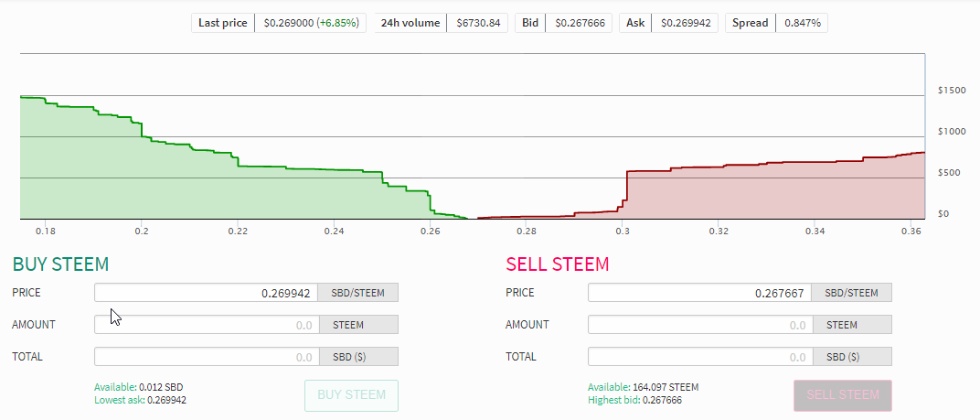Click the Sell price input field
Image resolution: width=980 pixels, height=420 pixels.
click(x=699, y=293)
